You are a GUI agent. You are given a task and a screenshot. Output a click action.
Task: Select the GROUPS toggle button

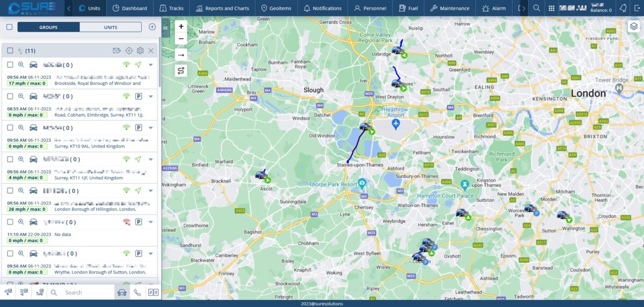(48, 27)
